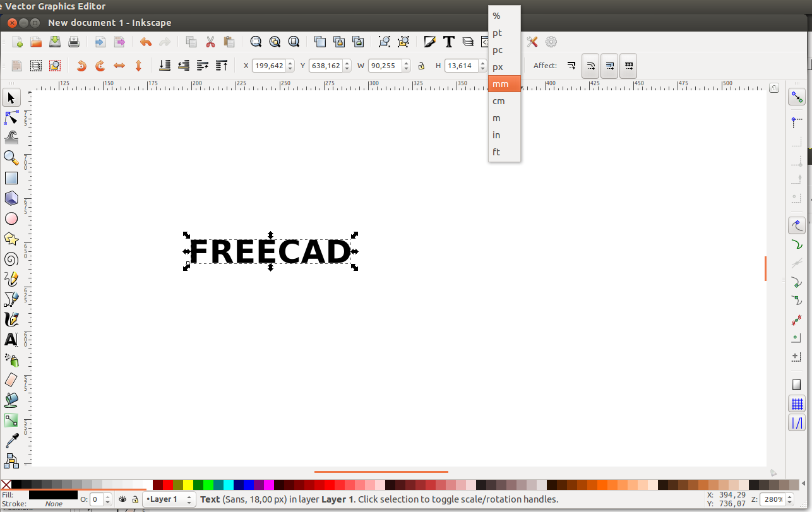This screenshot has width=812, height=512.
Task: Select the Node editing tool
Action: (x=11, y=118)
